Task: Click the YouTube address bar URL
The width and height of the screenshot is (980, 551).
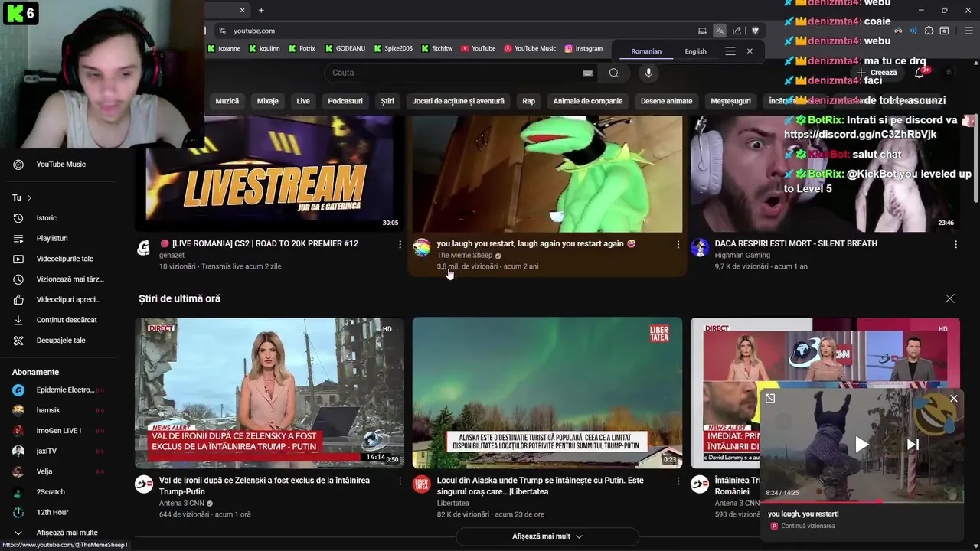Action: pos(254,31)
